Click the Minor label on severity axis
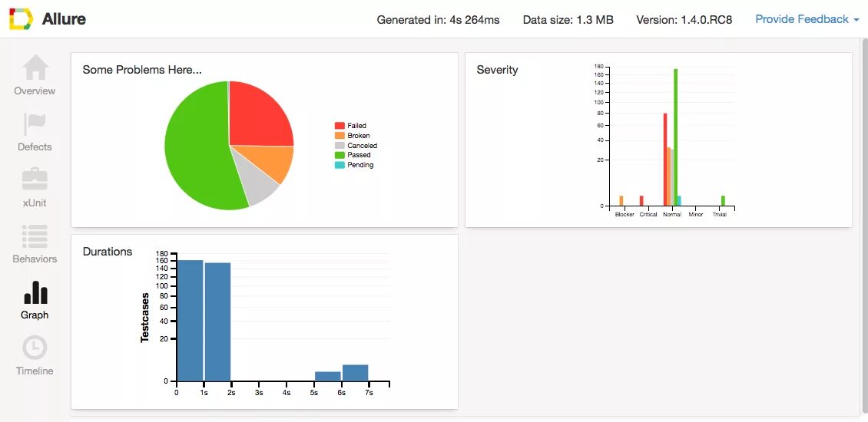868x422 pixels. coord(696,215)
